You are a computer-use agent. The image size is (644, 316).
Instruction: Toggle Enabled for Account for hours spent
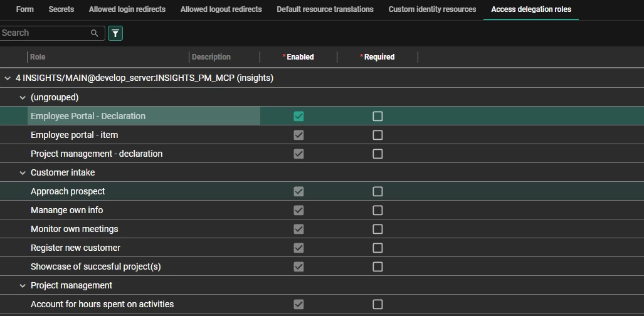[x=298, y=305]
